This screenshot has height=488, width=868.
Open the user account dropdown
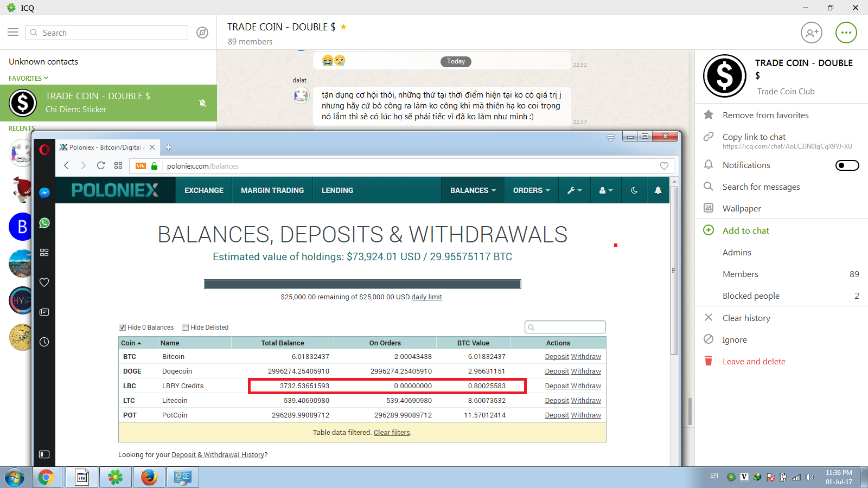tap(606, 190)
